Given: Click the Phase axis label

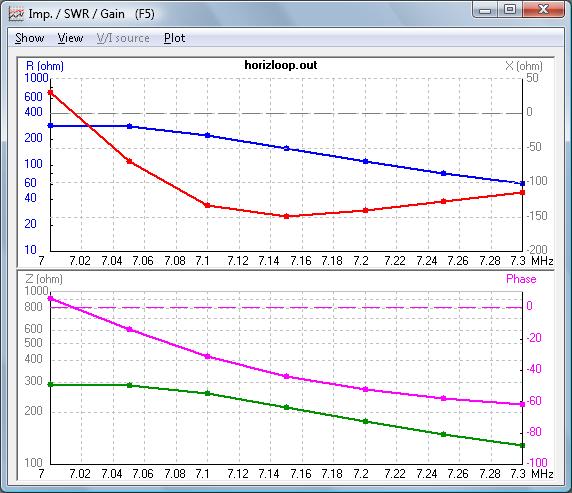Looking at the screenshot, I should [x=521, y=279].
